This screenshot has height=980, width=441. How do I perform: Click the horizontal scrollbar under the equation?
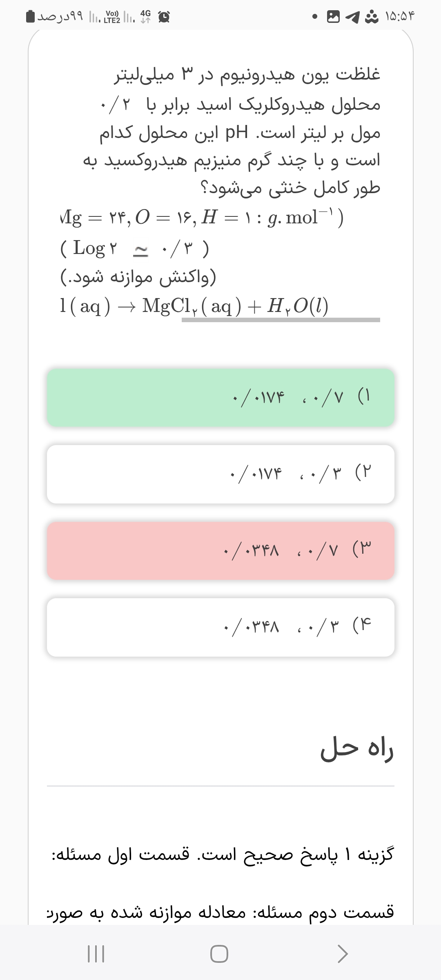pos(281,320)
